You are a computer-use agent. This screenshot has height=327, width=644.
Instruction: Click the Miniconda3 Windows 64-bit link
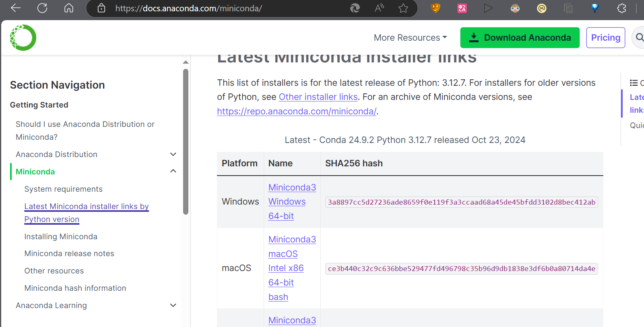tap(292, 201)
